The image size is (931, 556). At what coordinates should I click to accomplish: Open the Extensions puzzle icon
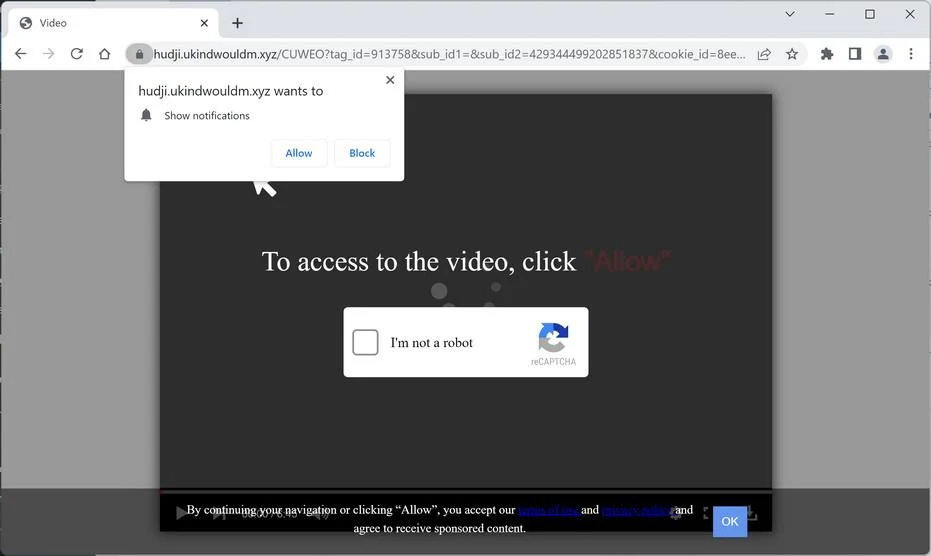coord(826,54)
